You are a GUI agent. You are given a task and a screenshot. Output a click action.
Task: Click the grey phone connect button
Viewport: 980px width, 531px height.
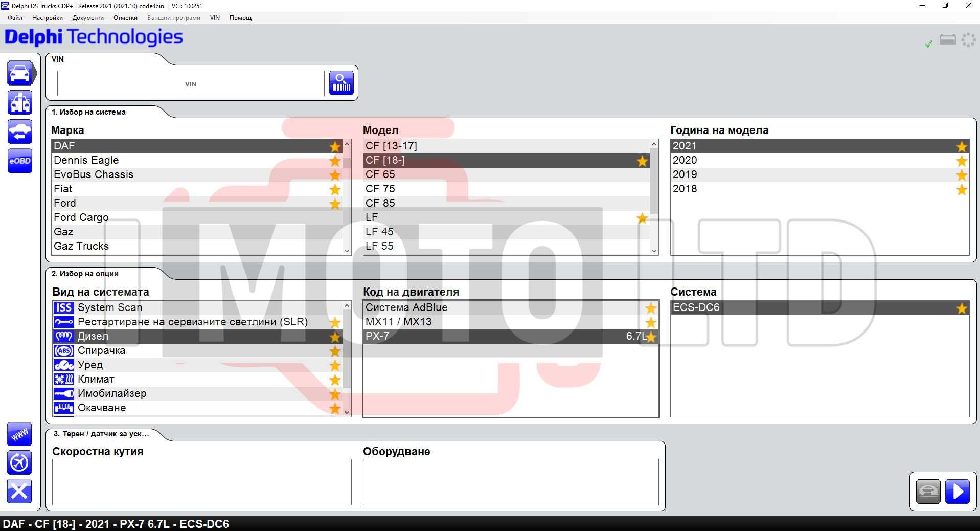point(928,492)
